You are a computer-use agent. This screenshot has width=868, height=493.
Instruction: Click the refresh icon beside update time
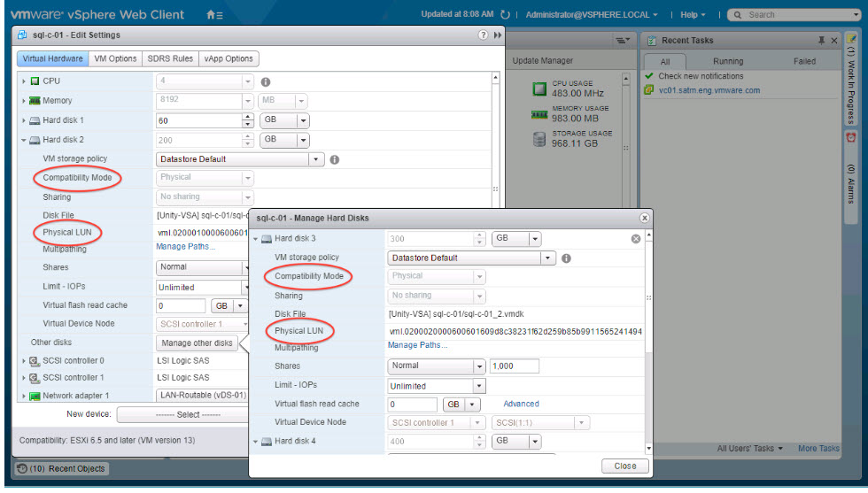click(x=506, y=15)
